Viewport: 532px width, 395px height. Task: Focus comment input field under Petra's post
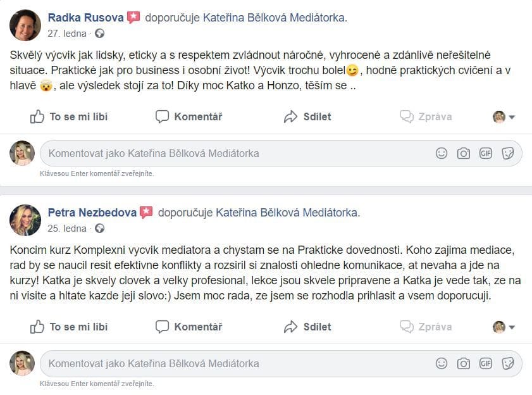pos(234,363)
